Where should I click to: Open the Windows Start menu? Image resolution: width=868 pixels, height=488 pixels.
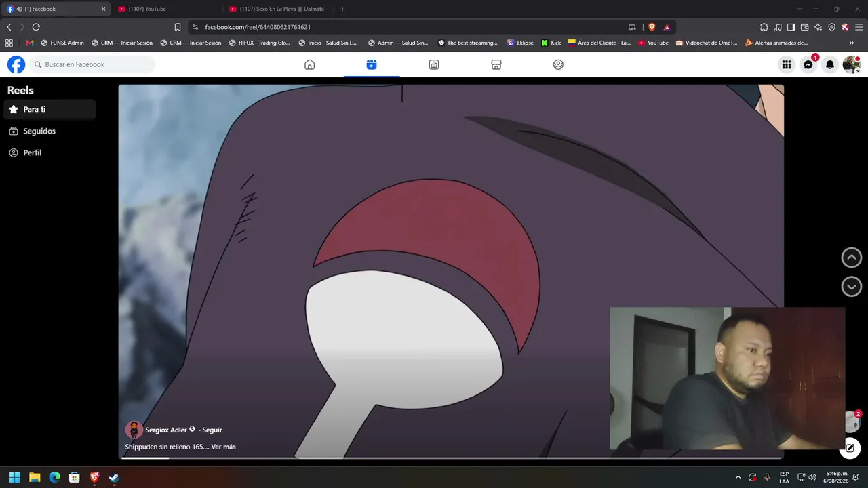pos(14,477)
